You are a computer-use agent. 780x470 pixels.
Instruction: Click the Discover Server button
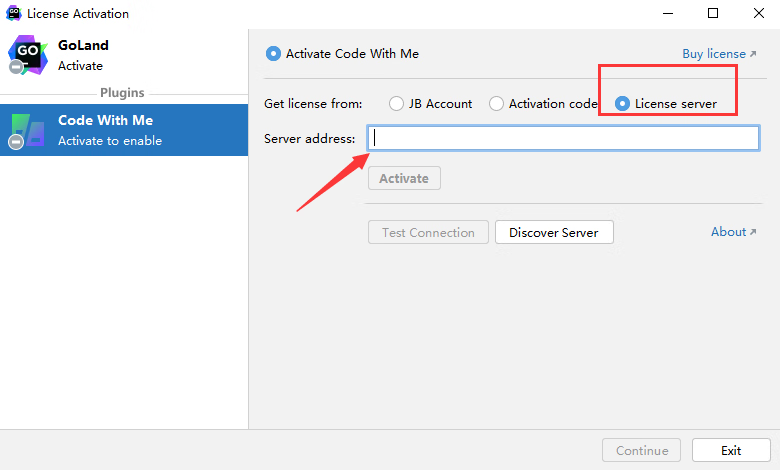[553, 232]
